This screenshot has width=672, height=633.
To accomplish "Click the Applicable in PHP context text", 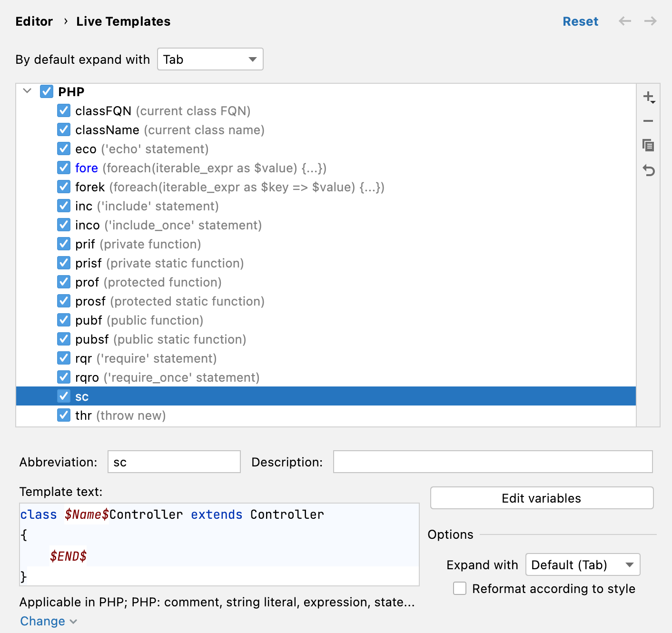I will tap(217, 602).
